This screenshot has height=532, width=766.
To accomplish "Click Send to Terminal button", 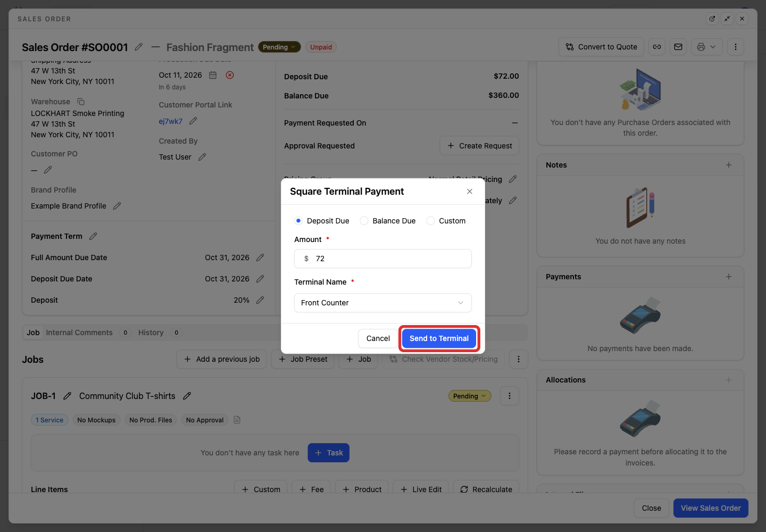I will point(439,338).
